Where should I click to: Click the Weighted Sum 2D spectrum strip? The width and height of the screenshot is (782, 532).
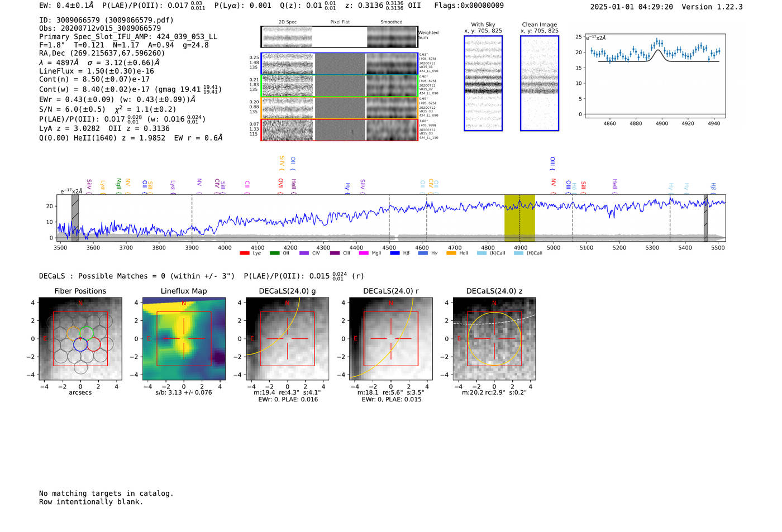click(x=339, y=37)
